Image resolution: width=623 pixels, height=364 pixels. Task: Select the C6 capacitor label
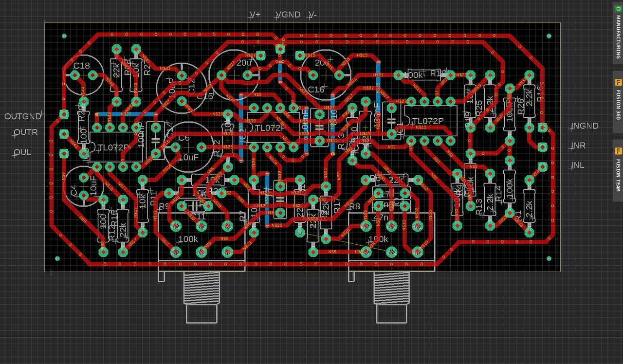[x=184, y=138]
